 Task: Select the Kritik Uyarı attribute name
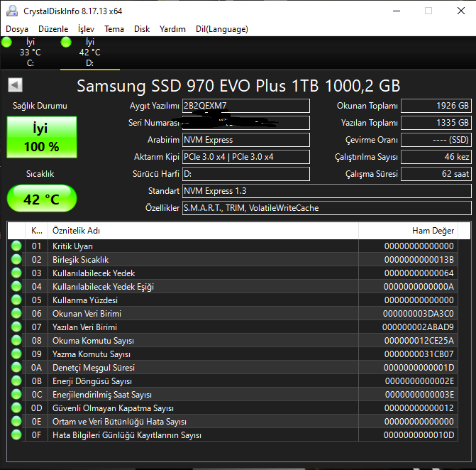pyautogui.click(x=72, y=246)
